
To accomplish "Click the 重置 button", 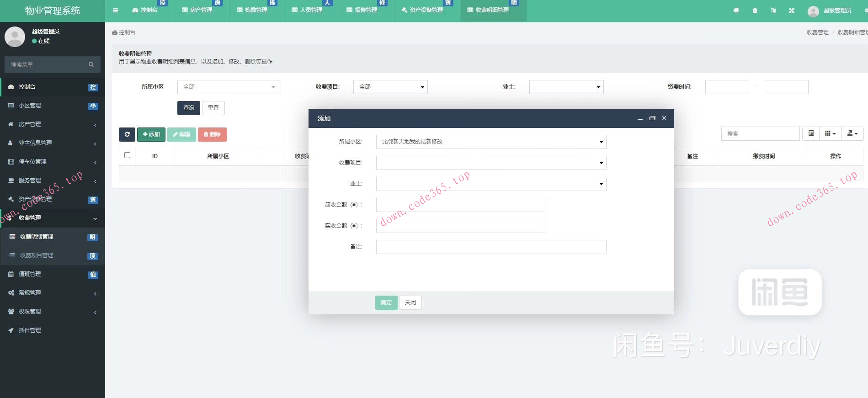I will (213, 108).
